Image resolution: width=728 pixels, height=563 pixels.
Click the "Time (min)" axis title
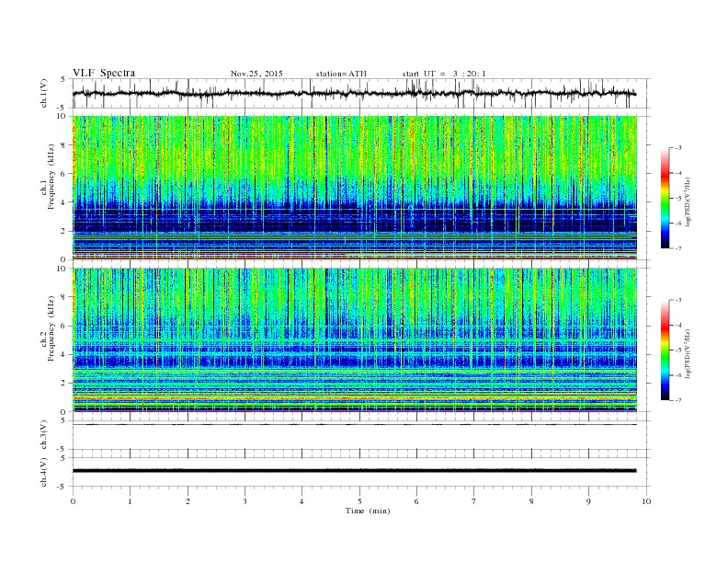click(x=368, y=511)
